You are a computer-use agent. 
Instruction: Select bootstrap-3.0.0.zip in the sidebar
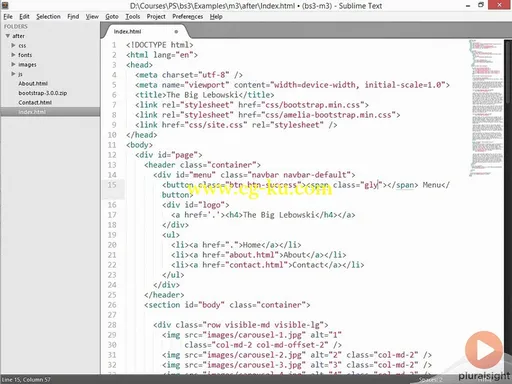pyautogui.click(x=43, y=93)
